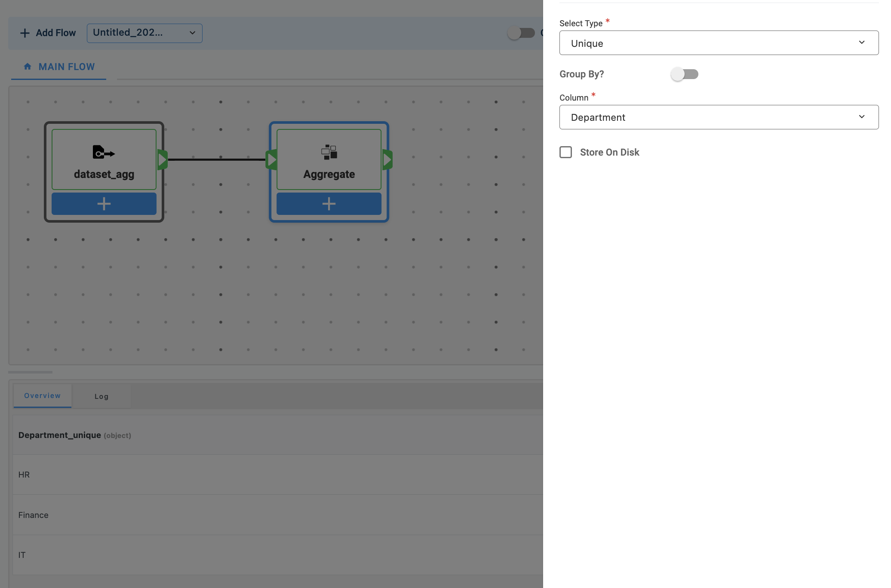The width and height of the screenshot is (891, 588).
Task: Expand the Untitled flow selector dropdown
Action: (x=144, y=33)
